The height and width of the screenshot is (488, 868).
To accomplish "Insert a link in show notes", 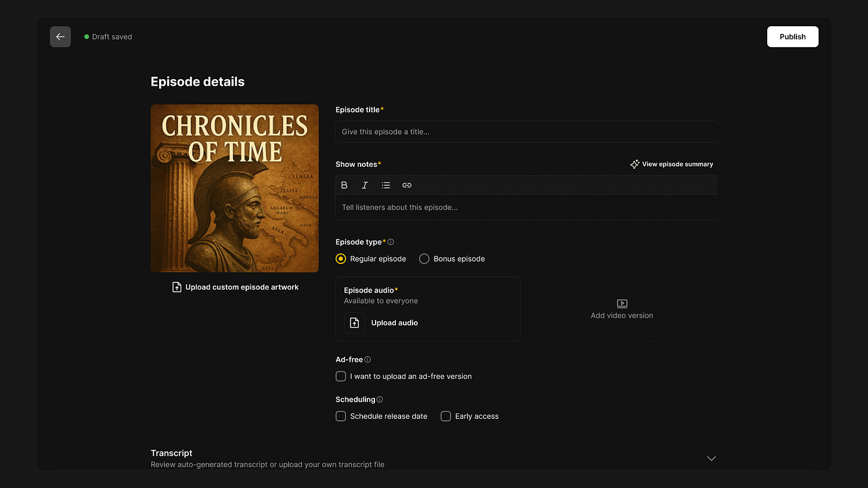I will click(x=407, y=185).
